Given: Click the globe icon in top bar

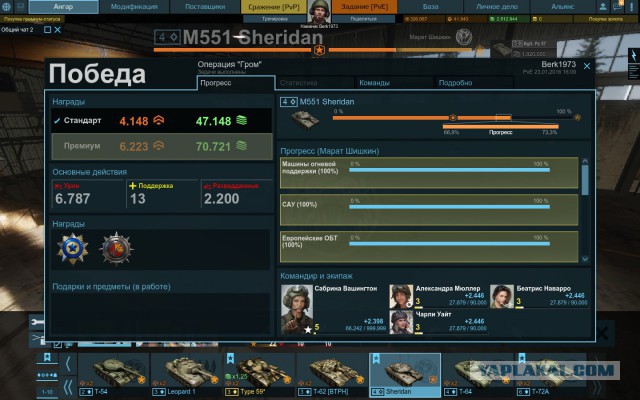Looking at the screenshot, I should [7, 7].
